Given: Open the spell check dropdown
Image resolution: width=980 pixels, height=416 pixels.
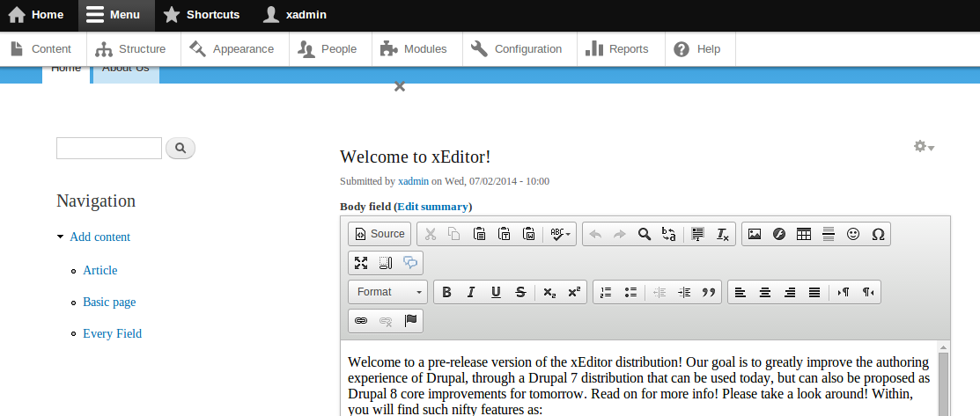Looking at the screenshot, I should [560, 234].
